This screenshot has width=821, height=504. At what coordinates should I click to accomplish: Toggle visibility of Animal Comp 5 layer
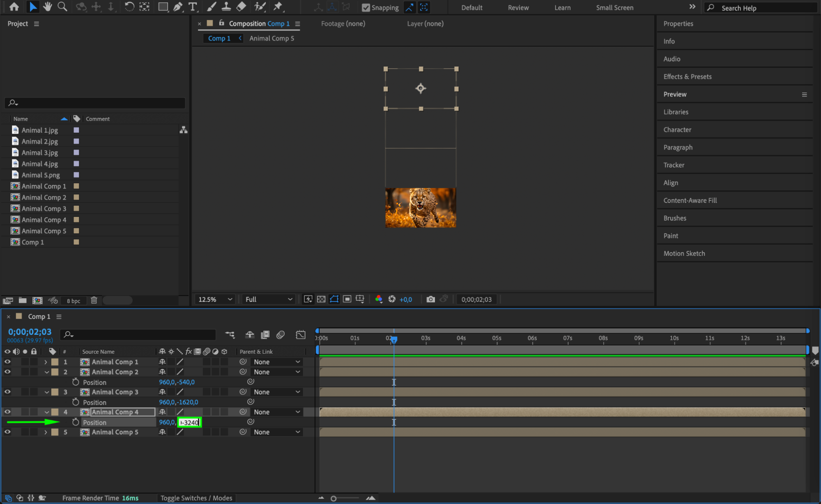7,432
